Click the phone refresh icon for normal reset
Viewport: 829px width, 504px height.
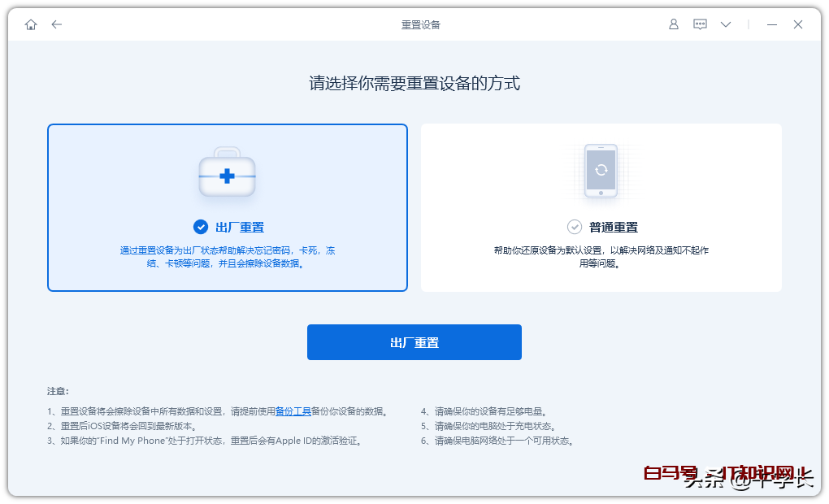(x=601, y=171)
